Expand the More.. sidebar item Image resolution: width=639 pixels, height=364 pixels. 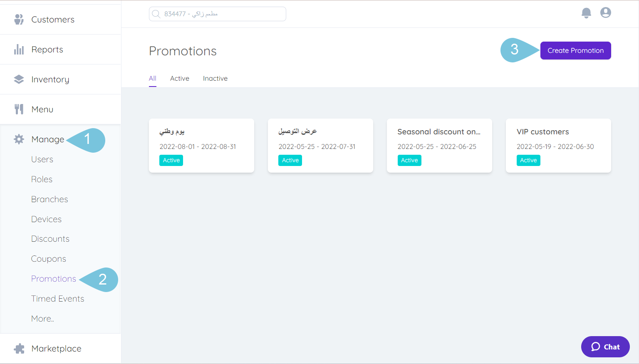[x=42, y=318]
